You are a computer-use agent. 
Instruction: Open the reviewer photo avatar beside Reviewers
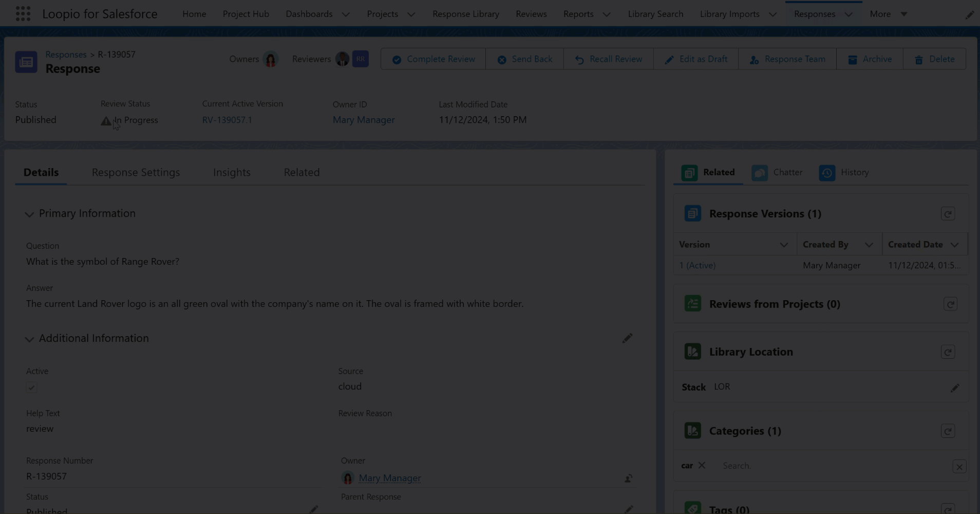coord(342,59)
